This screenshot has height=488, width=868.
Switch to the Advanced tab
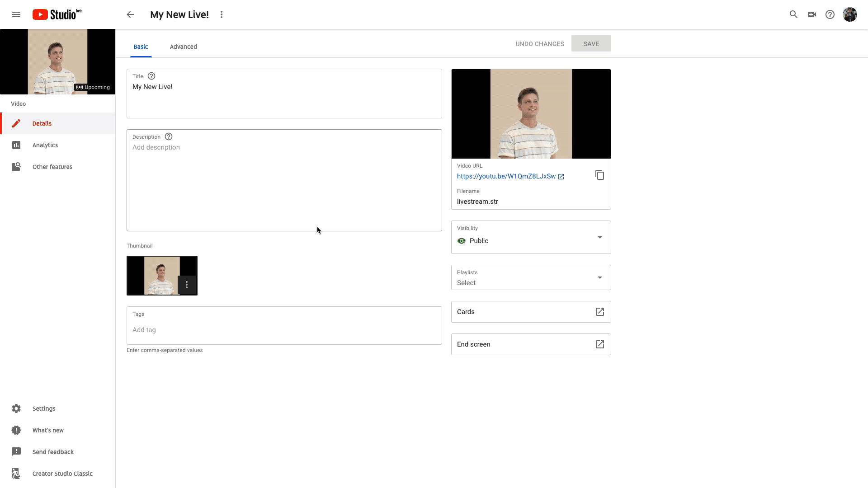pos(184,47)
